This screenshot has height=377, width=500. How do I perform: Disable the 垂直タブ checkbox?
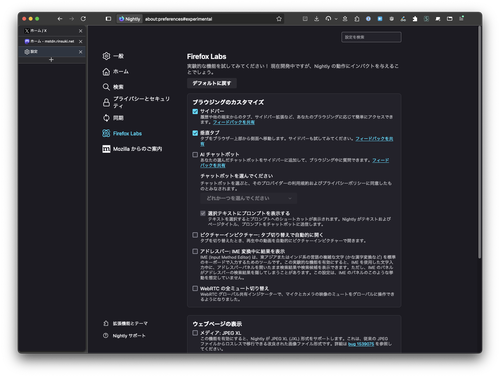click(195, 133)
